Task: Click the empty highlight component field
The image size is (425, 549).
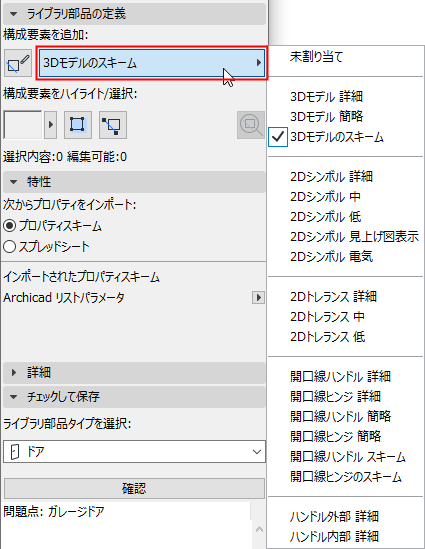Action: 22,125
